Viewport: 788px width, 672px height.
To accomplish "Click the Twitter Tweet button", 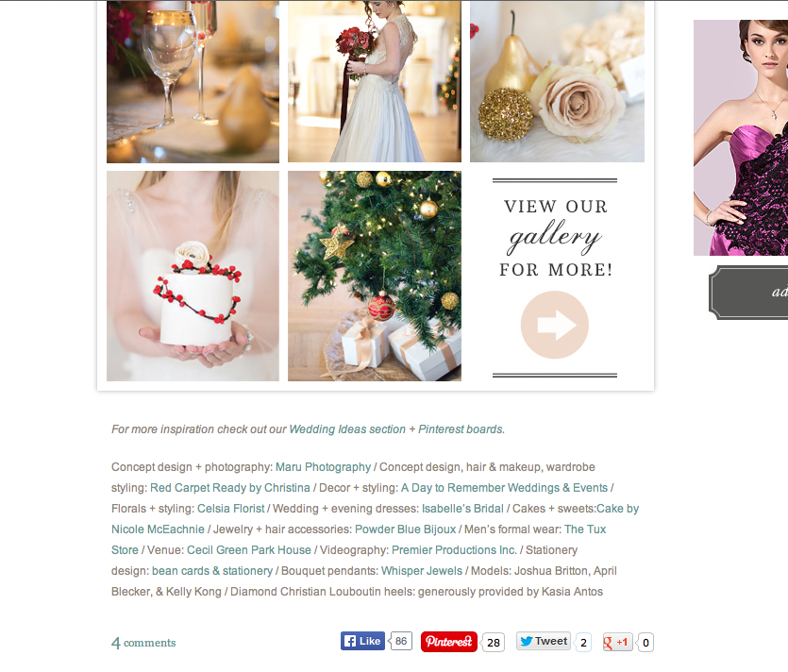I will pos(544,641).
